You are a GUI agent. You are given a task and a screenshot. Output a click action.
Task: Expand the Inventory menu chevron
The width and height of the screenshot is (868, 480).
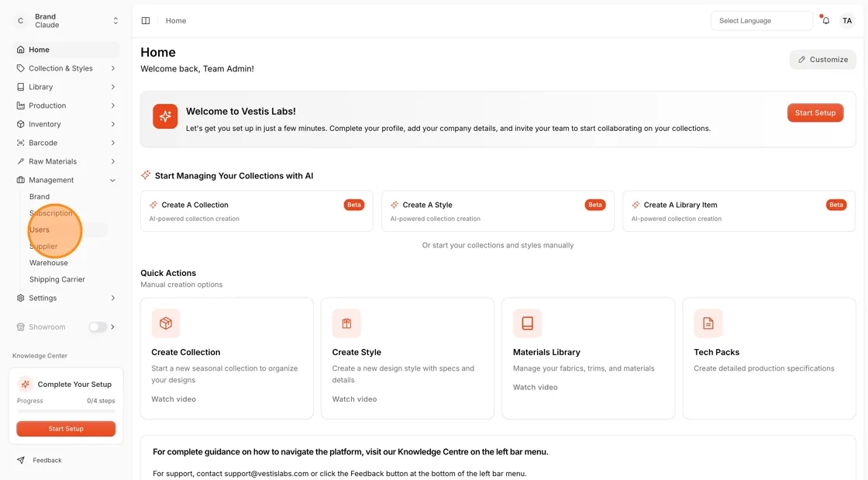point(113,125)
